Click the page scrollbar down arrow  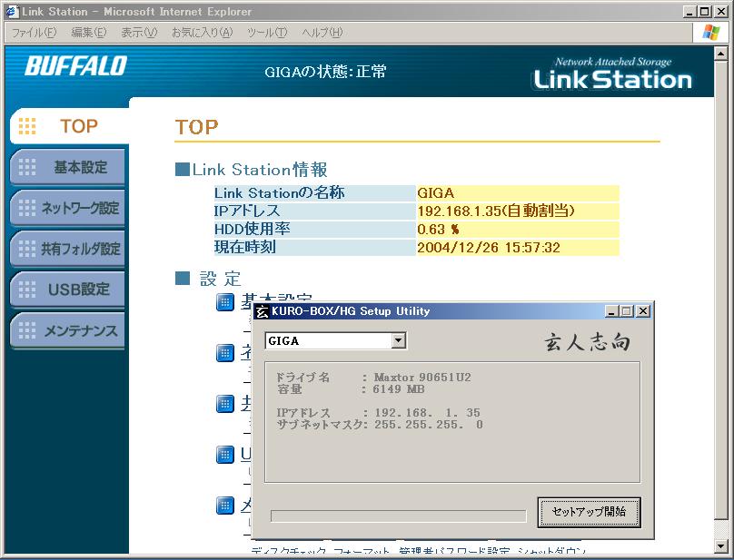721,545
